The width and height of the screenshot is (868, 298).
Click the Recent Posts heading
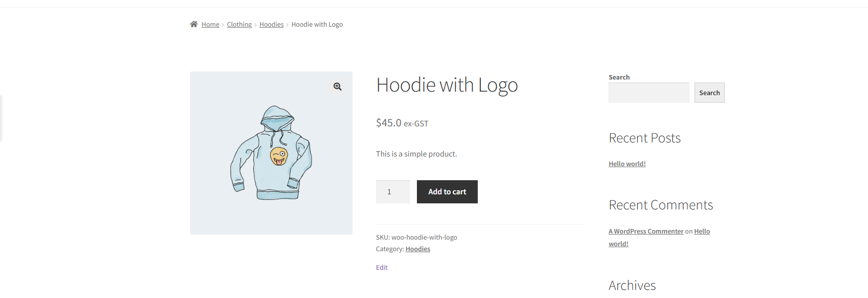(x=644, y=138)
